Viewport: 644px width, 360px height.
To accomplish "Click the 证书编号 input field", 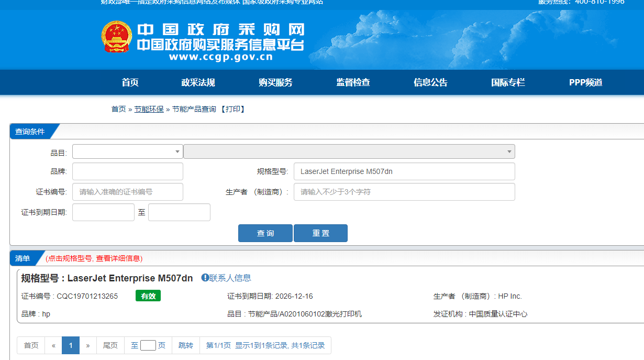I will (x=128, y=192).
